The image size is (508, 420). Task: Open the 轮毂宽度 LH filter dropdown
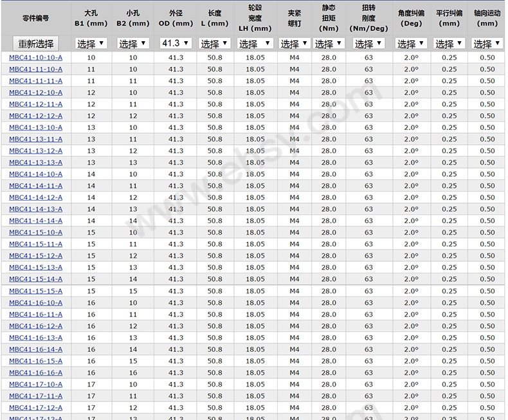click(x=255, y=43)
